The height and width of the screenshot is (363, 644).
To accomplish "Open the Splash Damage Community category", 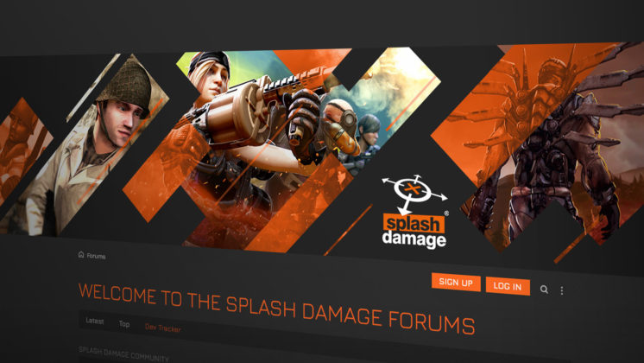I will click(x=123, y=354).
